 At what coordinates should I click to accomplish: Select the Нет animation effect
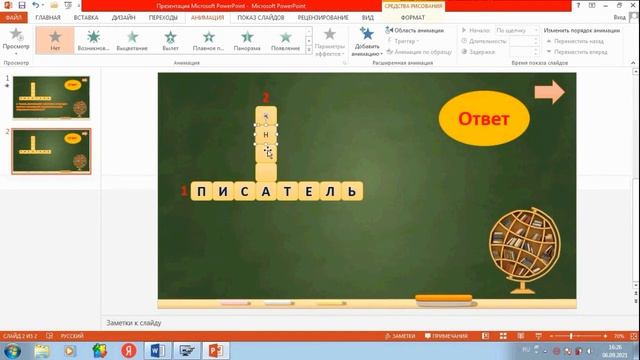(x=55, y=40)
